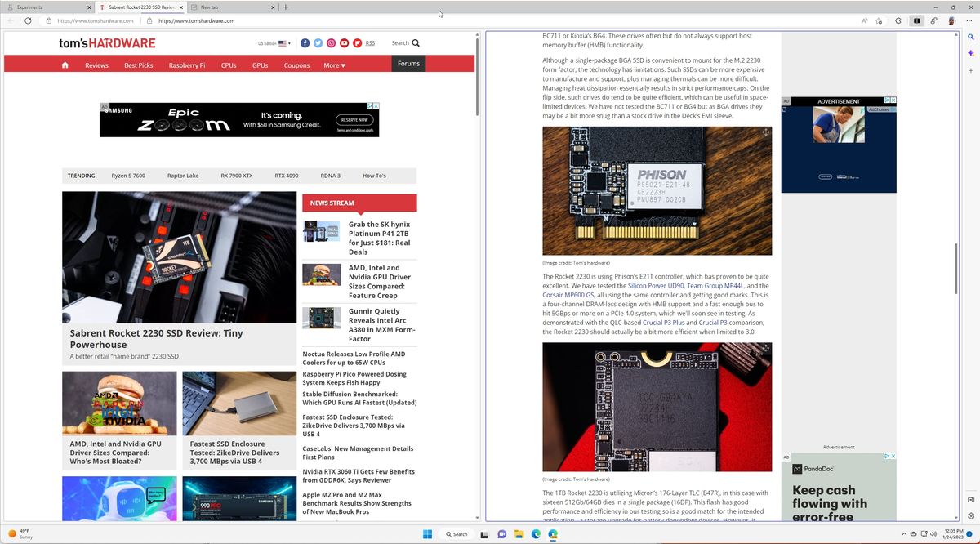980x544 pixels.
Task: Expand hidden taskbar icons with the chevron
Action: click(904, 534)
